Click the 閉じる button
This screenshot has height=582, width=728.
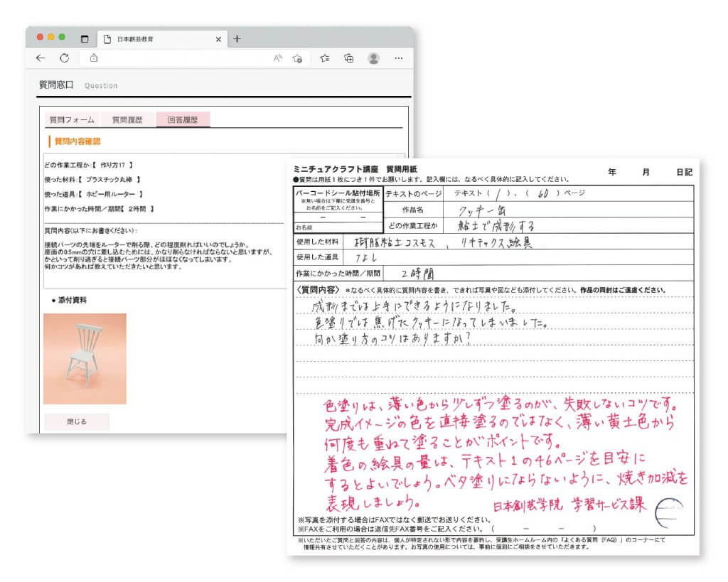[77, 421]
